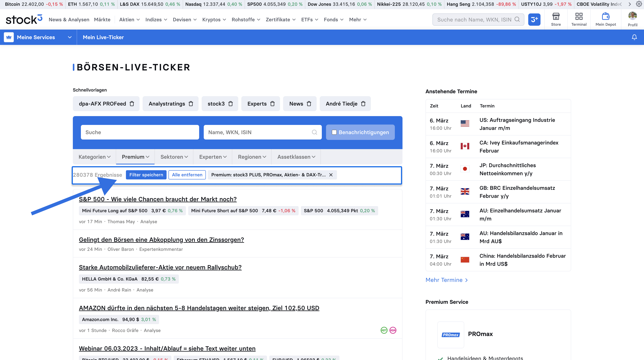Open the Mehr menu
644x360 pixels.
click(x=358, y=20)
